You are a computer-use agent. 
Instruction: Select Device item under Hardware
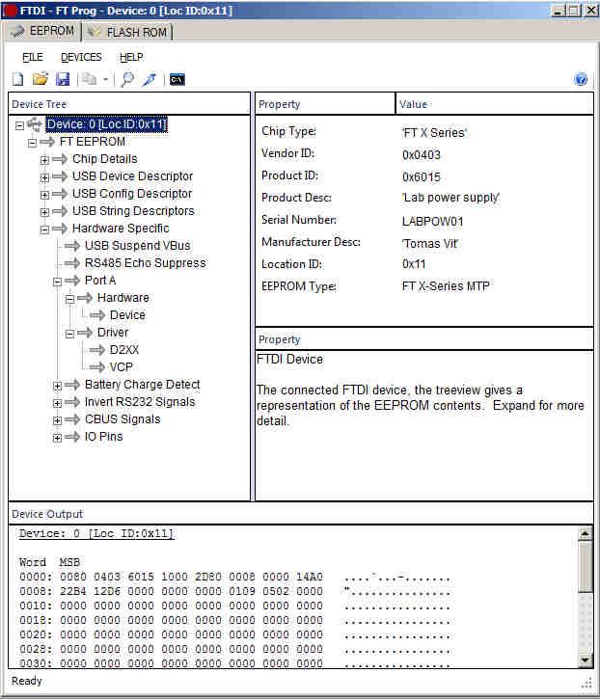pyautogui.click(x=127, y=315)
